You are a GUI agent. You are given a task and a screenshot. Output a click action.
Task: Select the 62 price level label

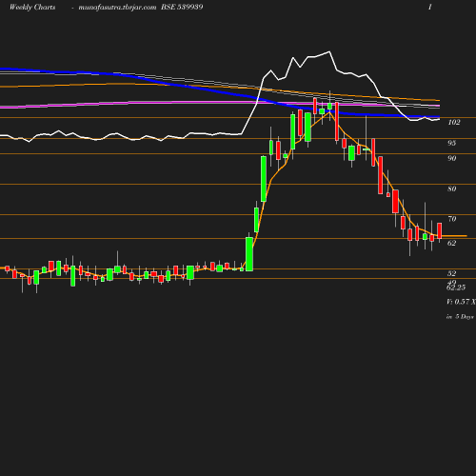click(x=451, y=243)
